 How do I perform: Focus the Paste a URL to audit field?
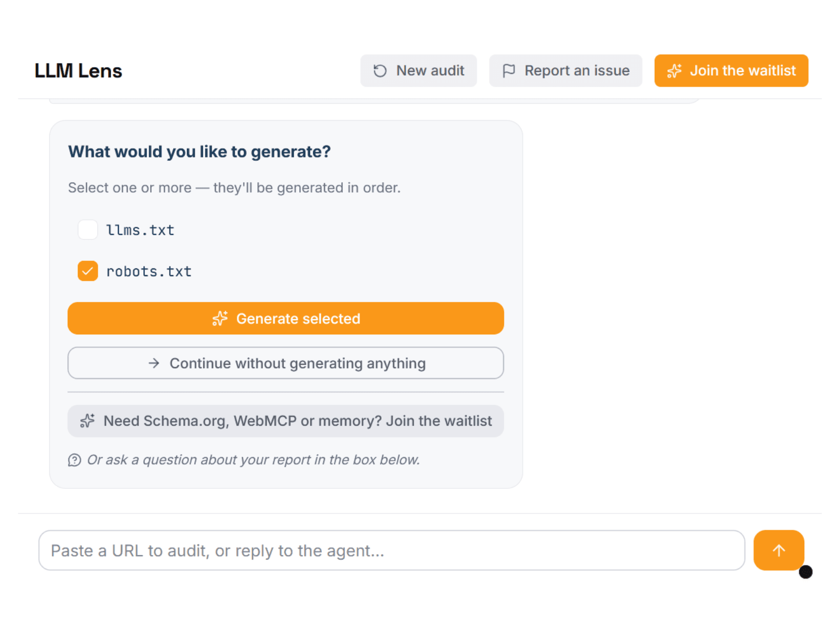click(x=392, y=550)
